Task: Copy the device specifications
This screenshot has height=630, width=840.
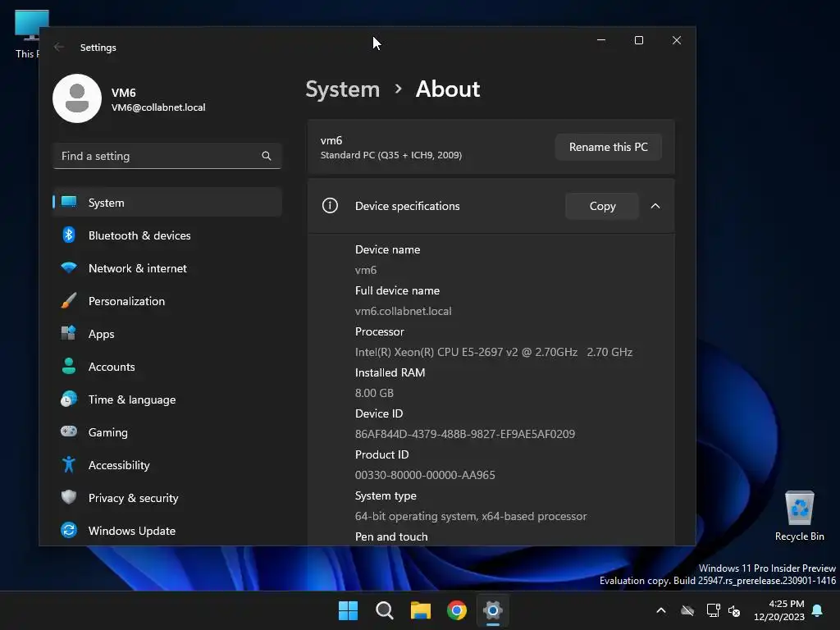Action: (x=602, y=206)
